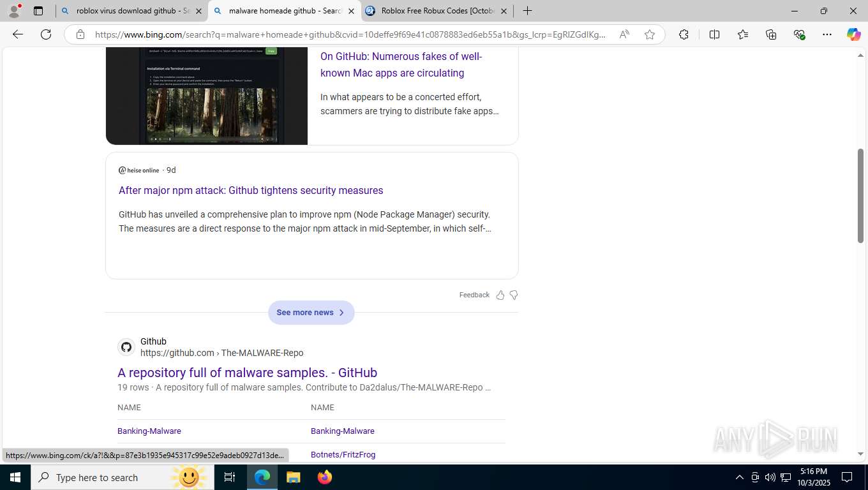Open the Botnets/FritzFrog link

[343, 455]
